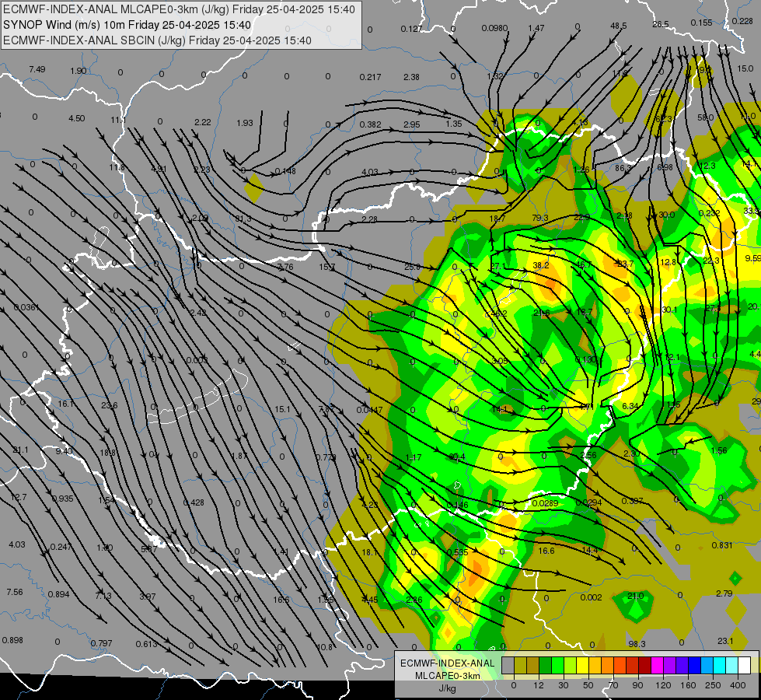Viewport: 761px width, 700px height.
Task: Click the map value '98.3'
Action: tap(637, 644)
